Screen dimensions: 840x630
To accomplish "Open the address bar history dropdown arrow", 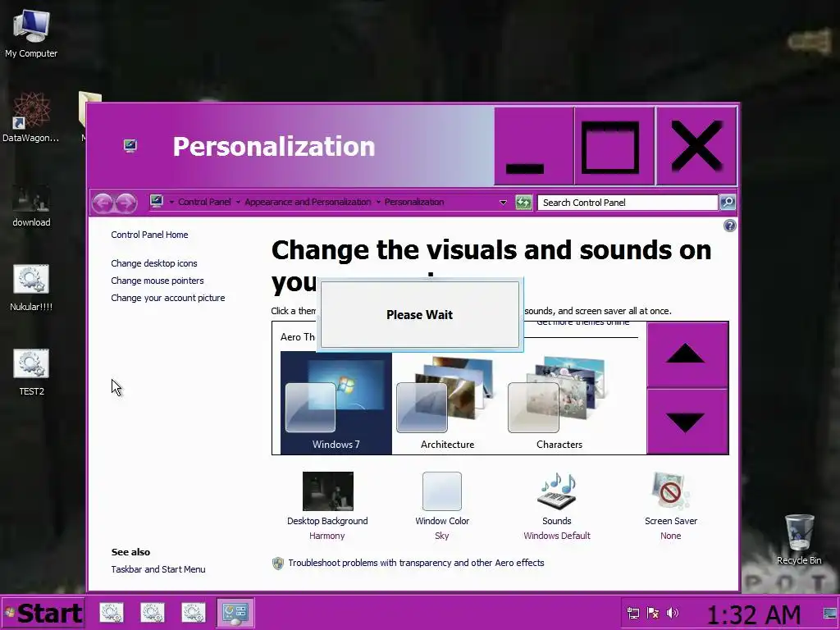I will point(503,203).
